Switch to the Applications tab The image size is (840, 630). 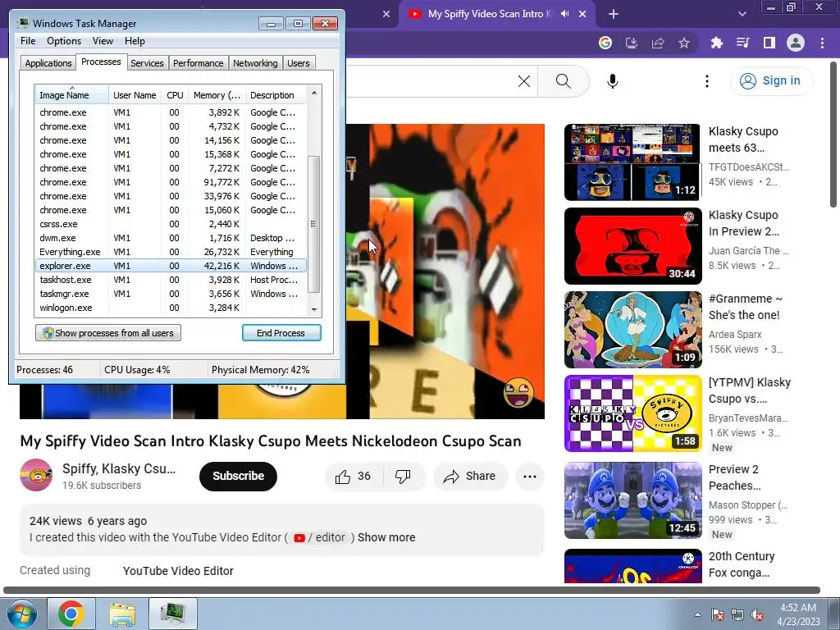click(x=48, y=63)
